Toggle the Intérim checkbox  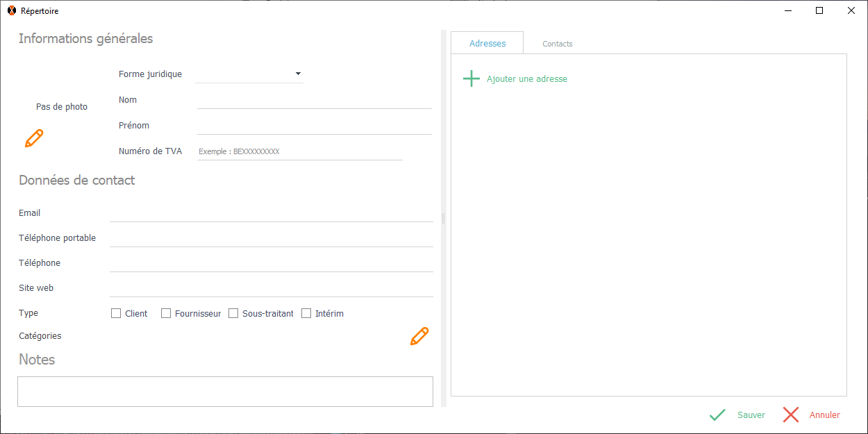[306, 313]
